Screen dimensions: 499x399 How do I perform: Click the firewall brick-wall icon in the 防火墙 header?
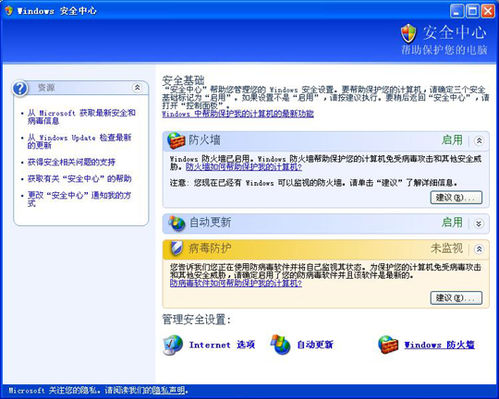(176, 140)
